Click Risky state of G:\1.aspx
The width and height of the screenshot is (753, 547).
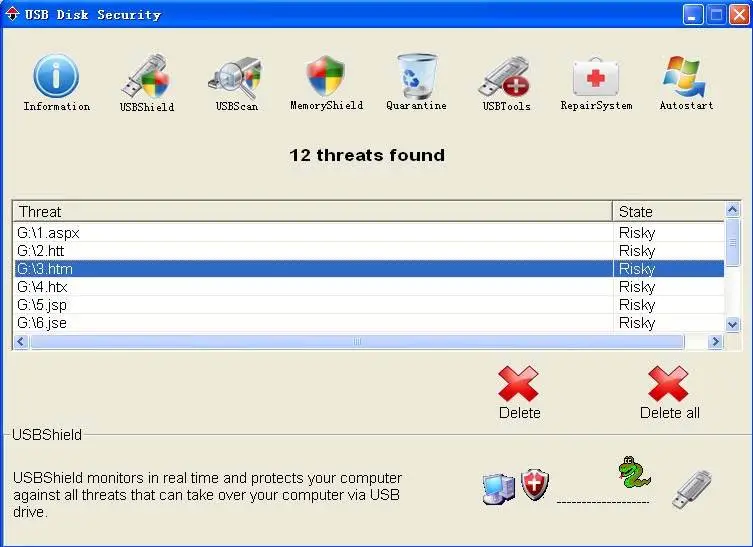(x=637, y=233)
